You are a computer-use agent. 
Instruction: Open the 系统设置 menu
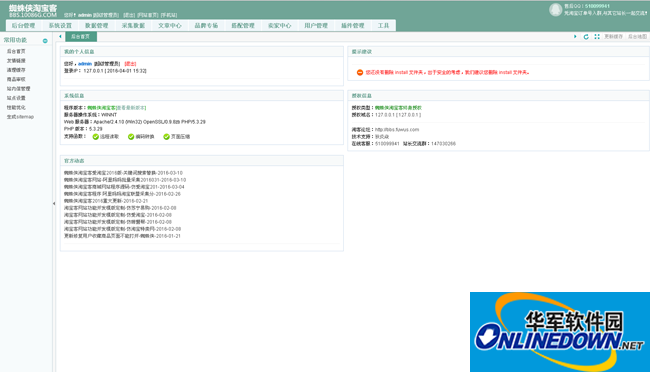pos(60,25)
